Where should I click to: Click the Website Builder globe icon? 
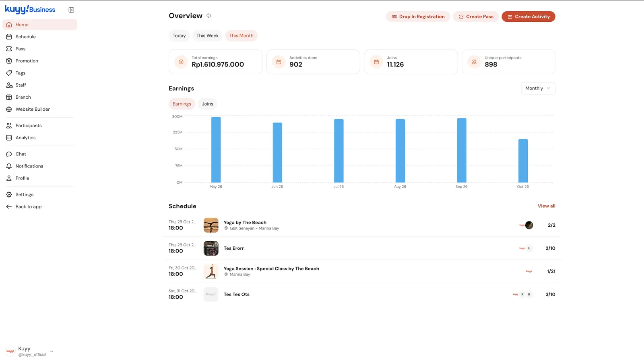[x=9, y=109]
